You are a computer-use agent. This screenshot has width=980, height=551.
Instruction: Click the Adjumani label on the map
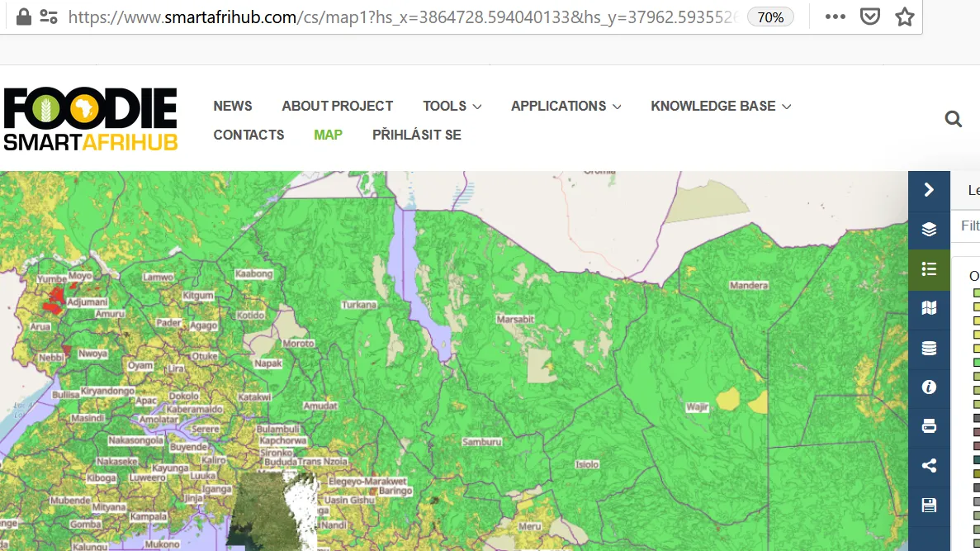point(87,302)
